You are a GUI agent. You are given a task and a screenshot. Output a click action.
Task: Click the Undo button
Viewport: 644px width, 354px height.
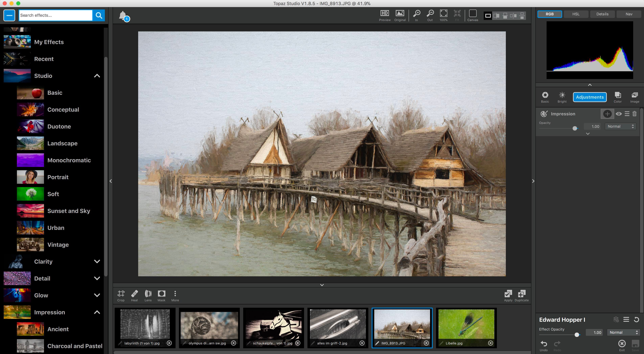coord(544,346)
